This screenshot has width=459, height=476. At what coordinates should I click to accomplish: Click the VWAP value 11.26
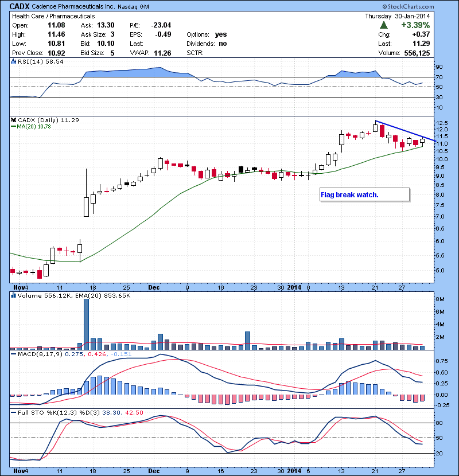[162, 53]
